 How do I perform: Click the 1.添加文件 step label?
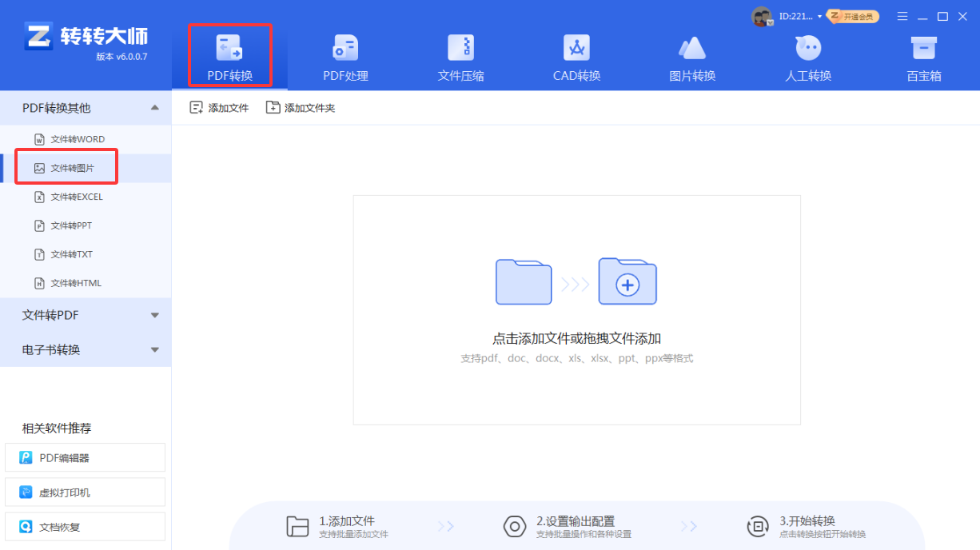[x=347, y=520]
